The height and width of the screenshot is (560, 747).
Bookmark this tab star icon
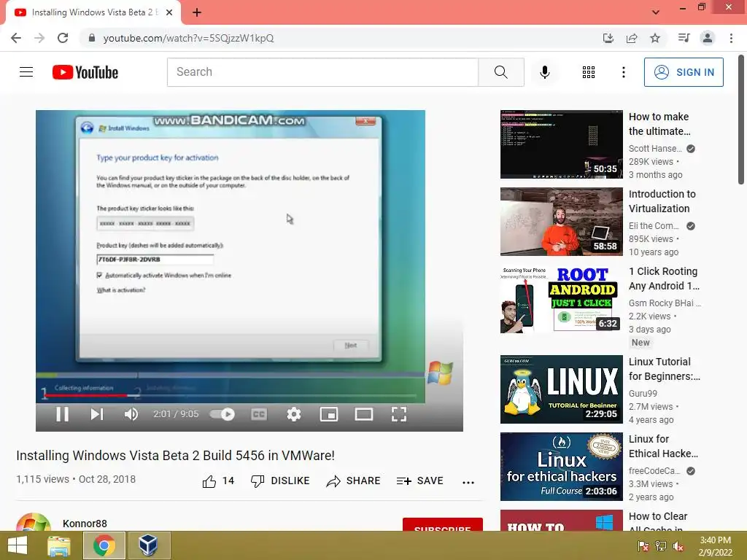655,38
